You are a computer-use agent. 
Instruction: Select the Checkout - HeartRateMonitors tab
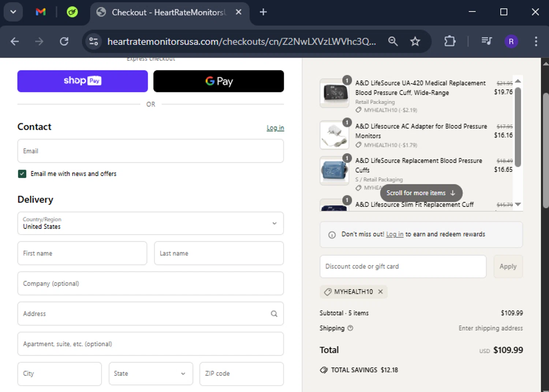click(169, 12)
